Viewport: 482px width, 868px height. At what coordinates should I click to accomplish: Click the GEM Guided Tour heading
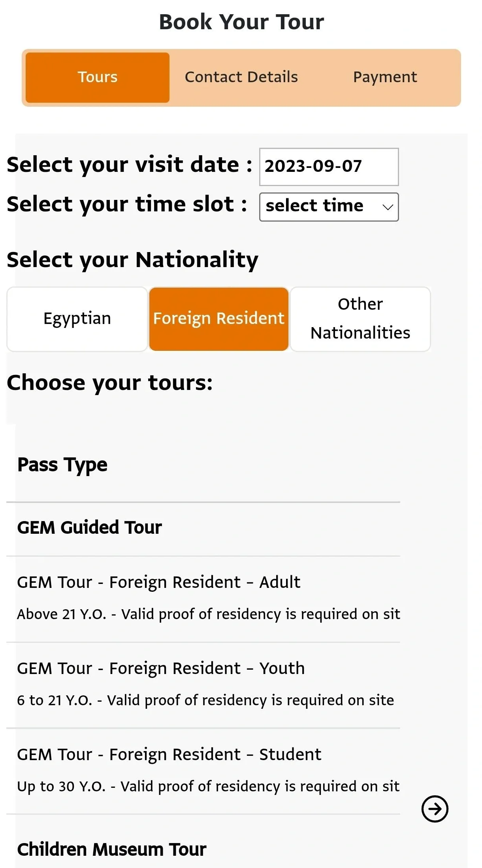click(90, 528)
